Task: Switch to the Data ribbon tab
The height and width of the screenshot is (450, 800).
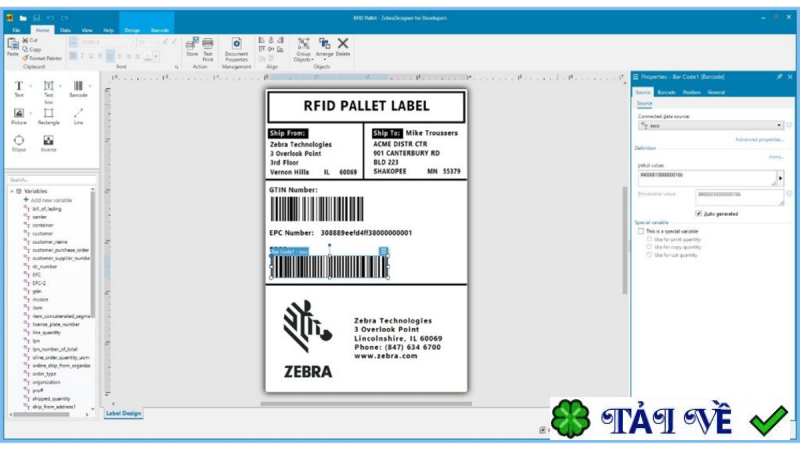Action: click(65, 30)
